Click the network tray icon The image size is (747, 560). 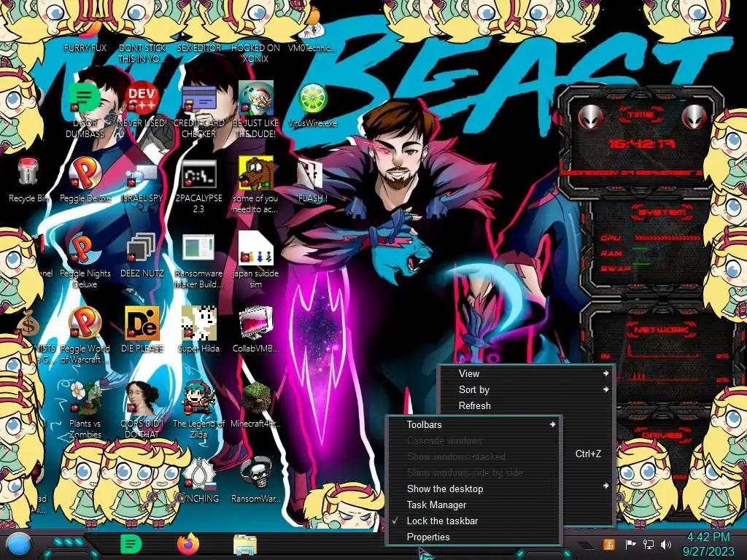coord(649,544)
